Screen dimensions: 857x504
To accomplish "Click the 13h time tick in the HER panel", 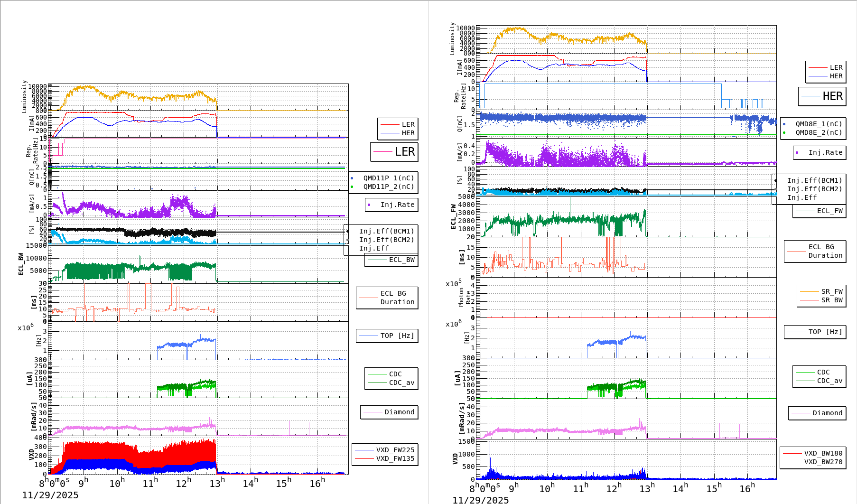I will point(646,488).
